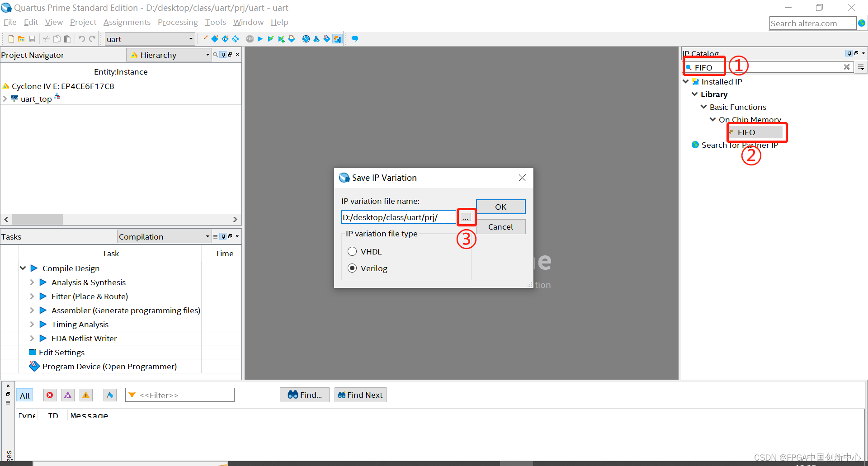Click the Redo arrow icon
This screenshot has height=466, width=868.
92,39
